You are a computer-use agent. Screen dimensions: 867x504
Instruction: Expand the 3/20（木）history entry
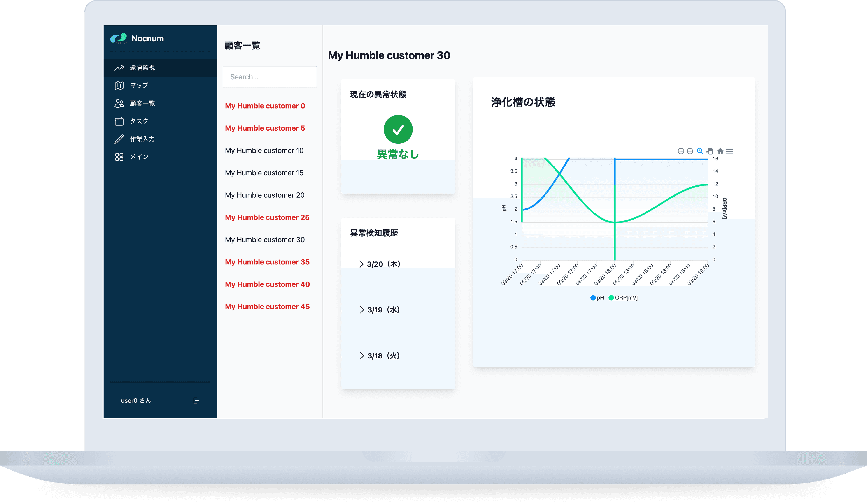(x=380, y=264)
